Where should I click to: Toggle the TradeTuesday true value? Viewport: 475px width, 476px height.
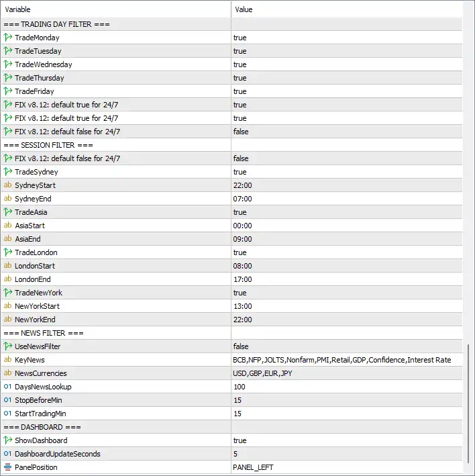(347, 51)
